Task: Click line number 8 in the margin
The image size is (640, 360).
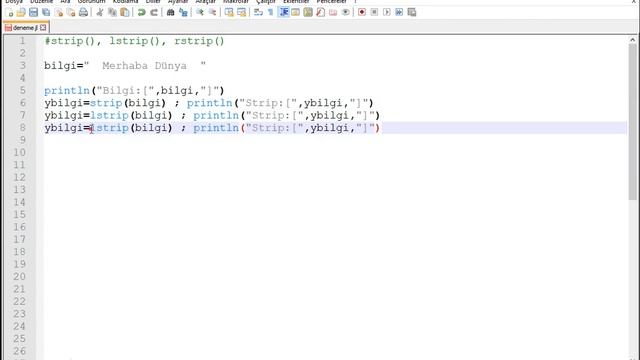Action: [22, 128]
